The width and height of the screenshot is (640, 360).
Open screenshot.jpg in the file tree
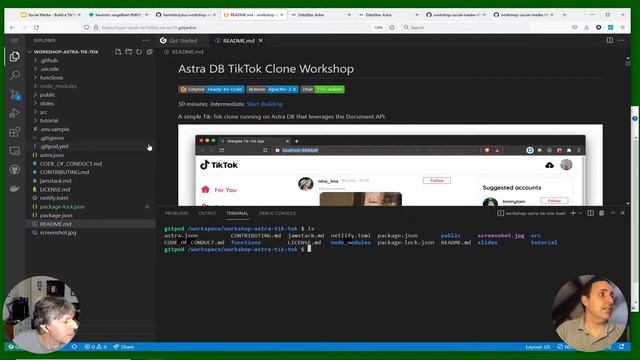click(x=58, y=233)
